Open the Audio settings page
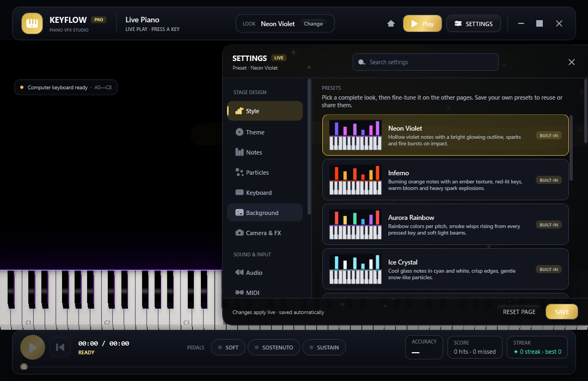The image size is (588, 381). pos(265,273)
